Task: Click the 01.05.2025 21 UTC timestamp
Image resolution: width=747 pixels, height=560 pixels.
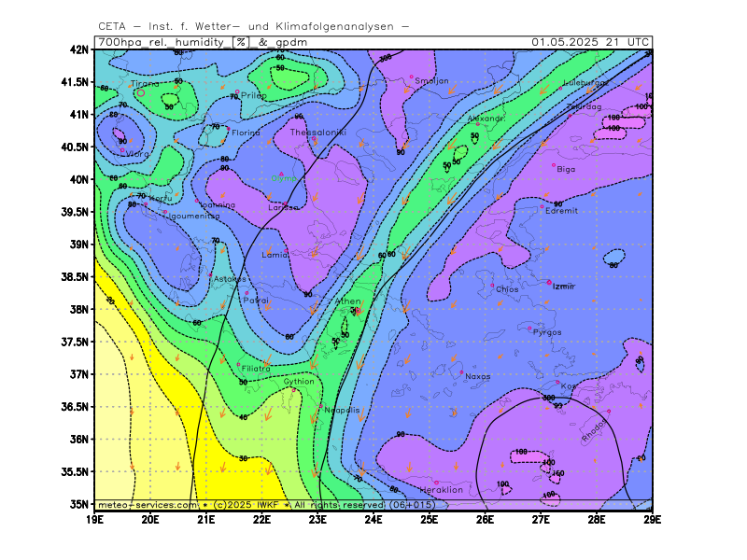Action: 590,42
